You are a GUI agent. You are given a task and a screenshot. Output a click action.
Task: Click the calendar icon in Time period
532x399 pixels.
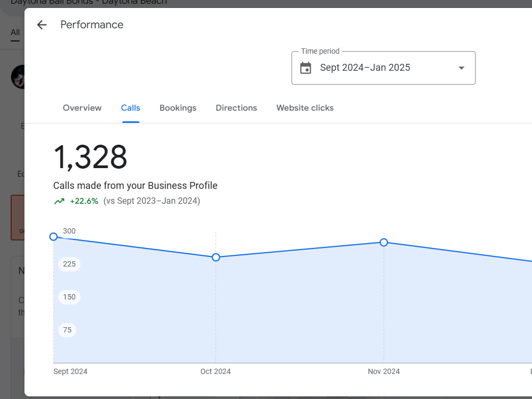305,68
